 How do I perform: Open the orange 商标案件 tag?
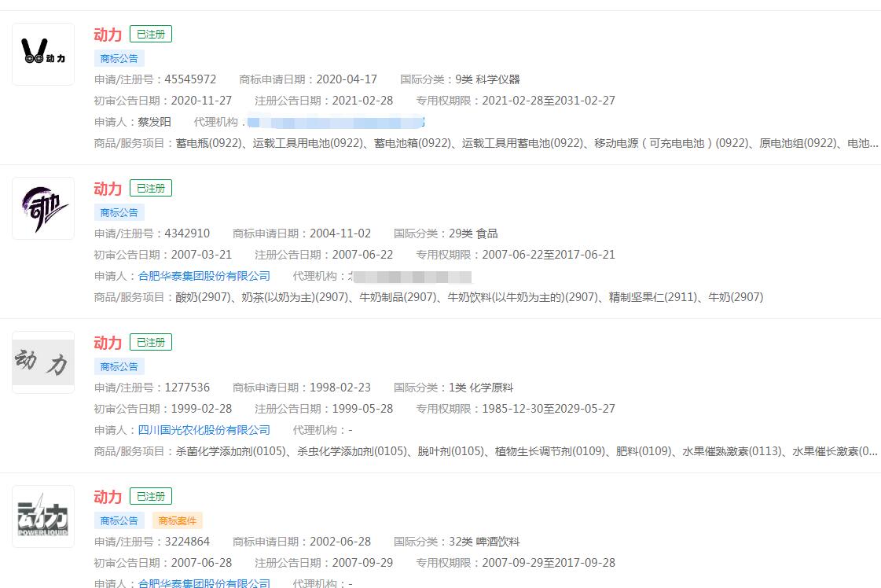pos(177,520)
